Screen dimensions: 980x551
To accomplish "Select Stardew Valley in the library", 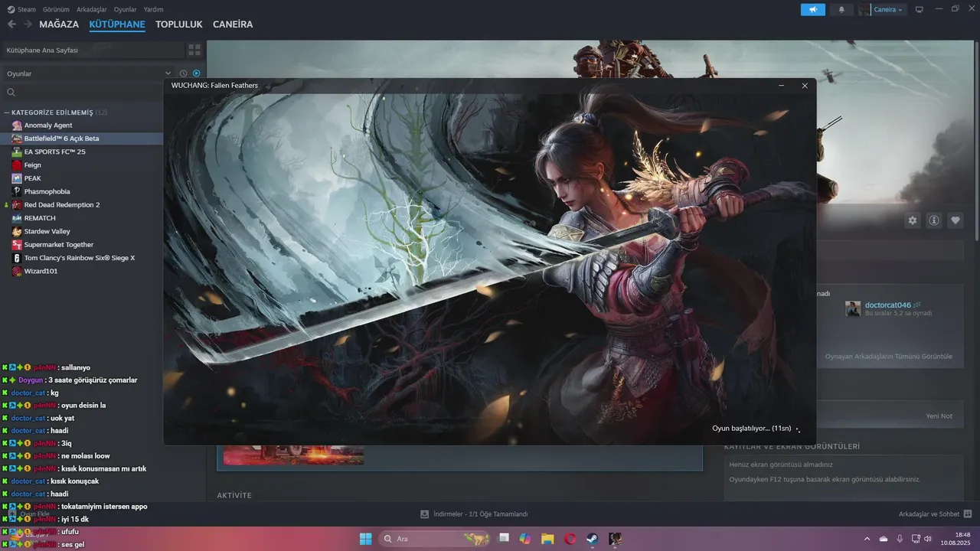I will pos(47,231).
